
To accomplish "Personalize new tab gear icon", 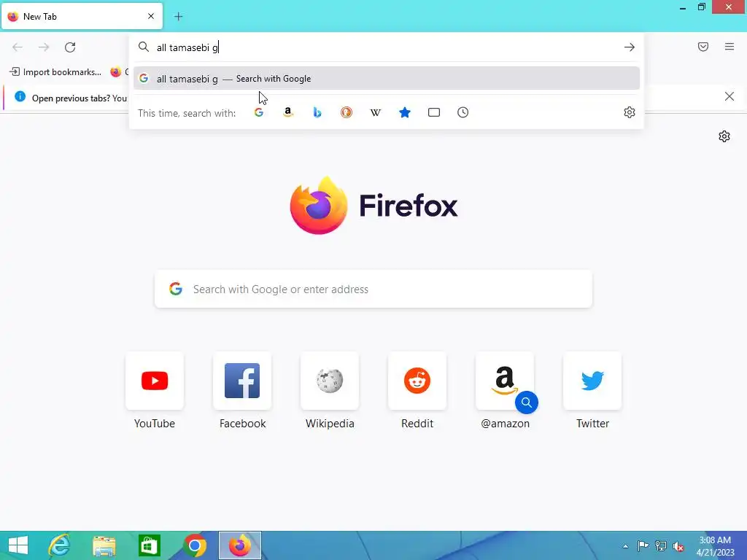I will click(x=724, y=136).
